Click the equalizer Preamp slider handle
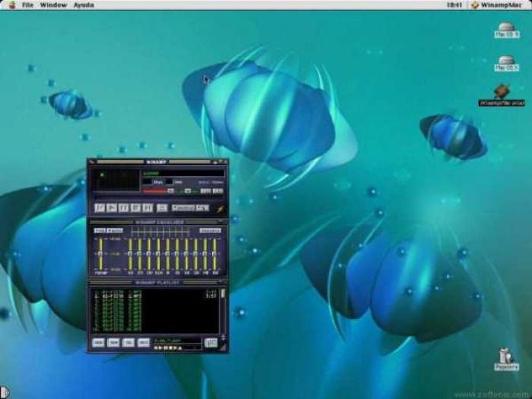 (100, 253)
